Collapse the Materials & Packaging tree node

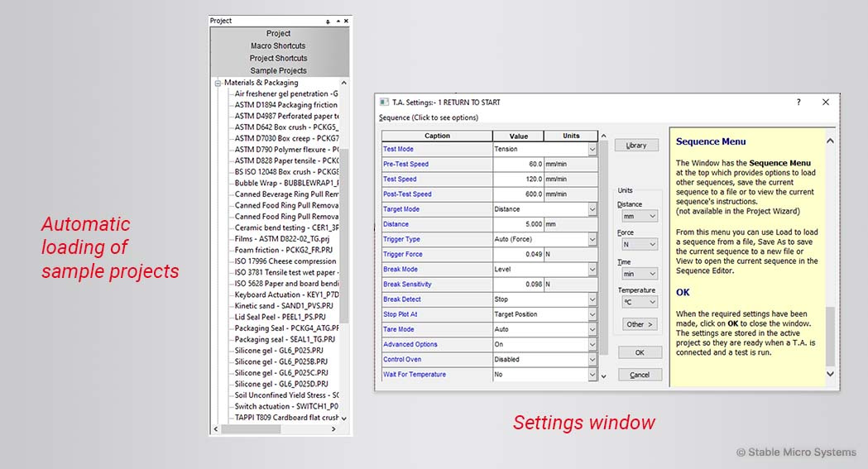[218, 83]
